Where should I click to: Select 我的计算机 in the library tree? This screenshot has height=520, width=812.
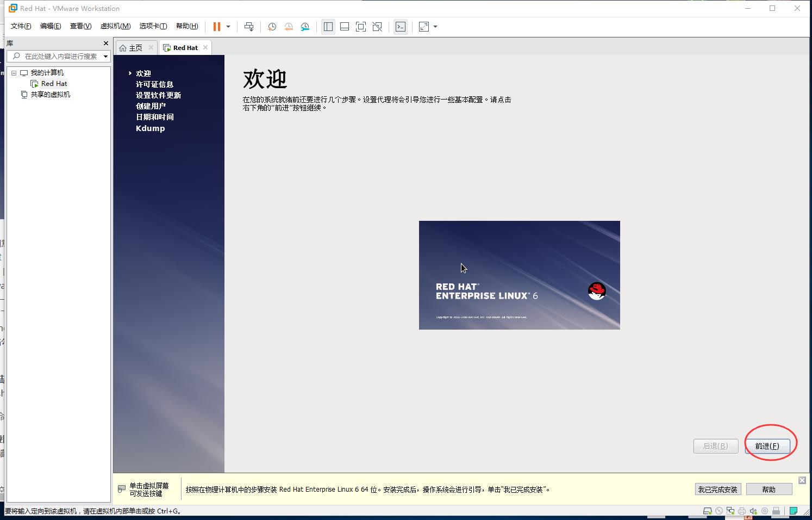(x=47, y=73)
